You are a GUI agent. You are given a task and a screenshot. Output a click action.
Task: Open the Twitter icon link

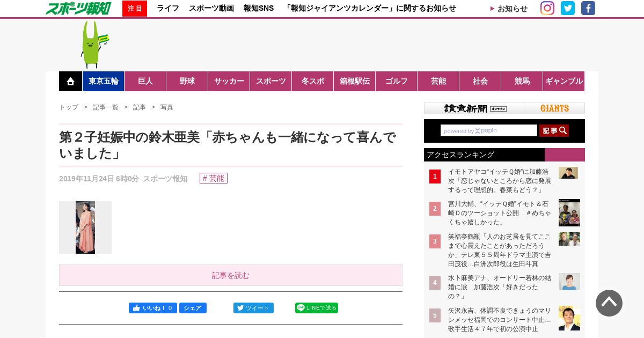568,8
